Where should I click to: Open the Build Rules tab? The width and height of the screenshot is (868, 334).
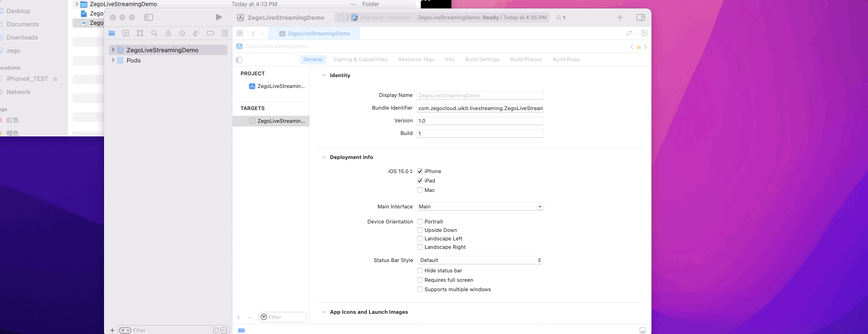[566, 59]
